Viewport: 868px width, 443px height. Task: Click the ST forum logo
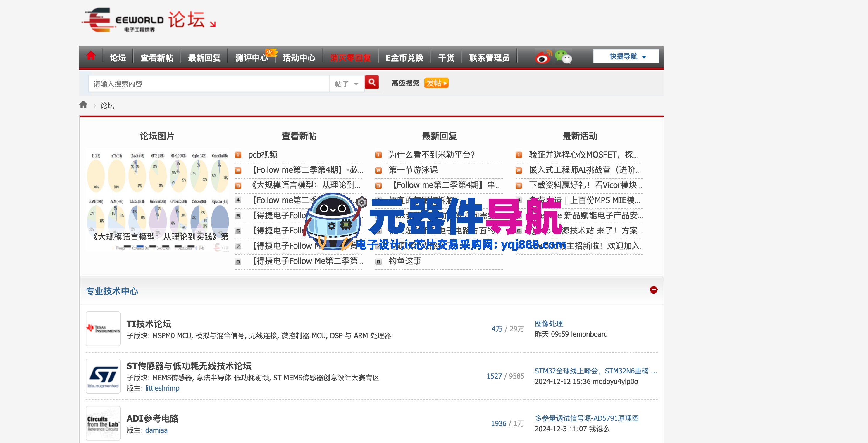103,376
